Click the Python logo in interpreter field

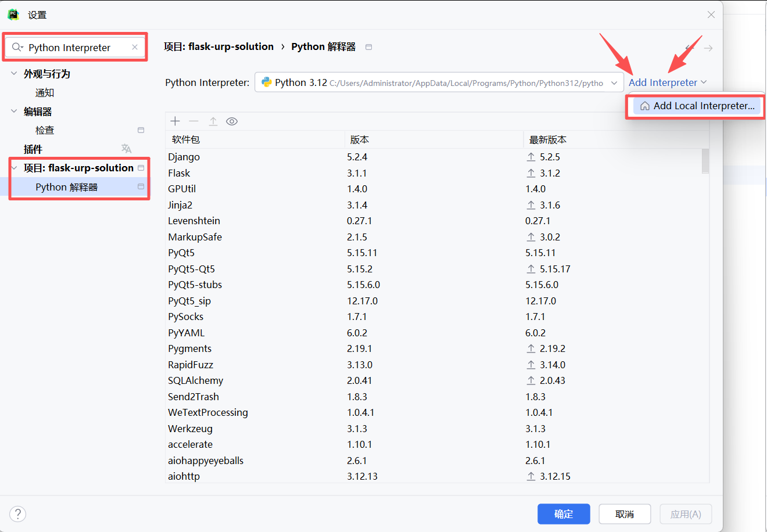(267, 82)
